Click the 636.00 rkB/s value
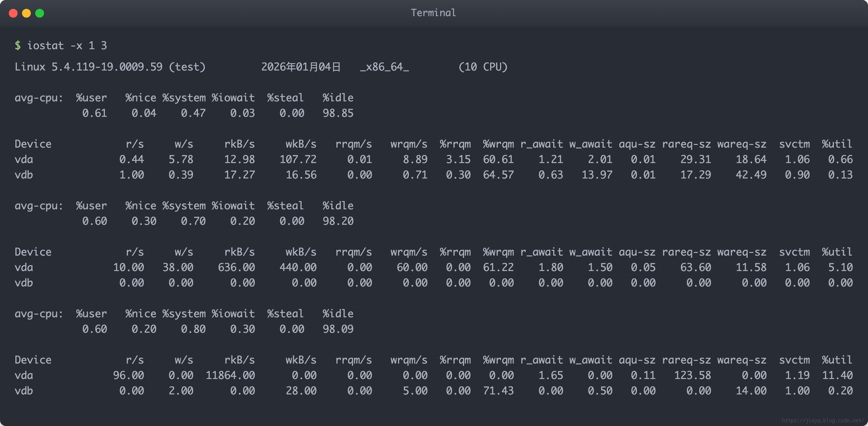The height and width of the screenshot is (426, 868). click(236, 267)
